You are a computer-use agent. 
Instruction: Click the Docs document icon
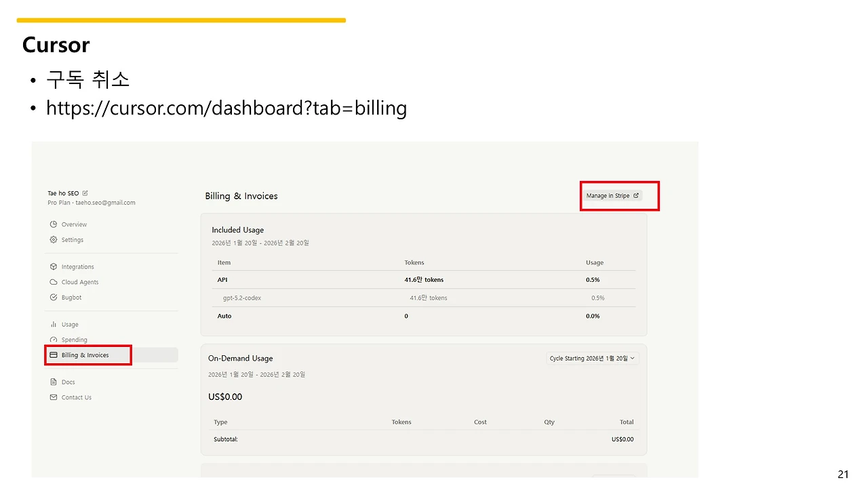(54, 382)
